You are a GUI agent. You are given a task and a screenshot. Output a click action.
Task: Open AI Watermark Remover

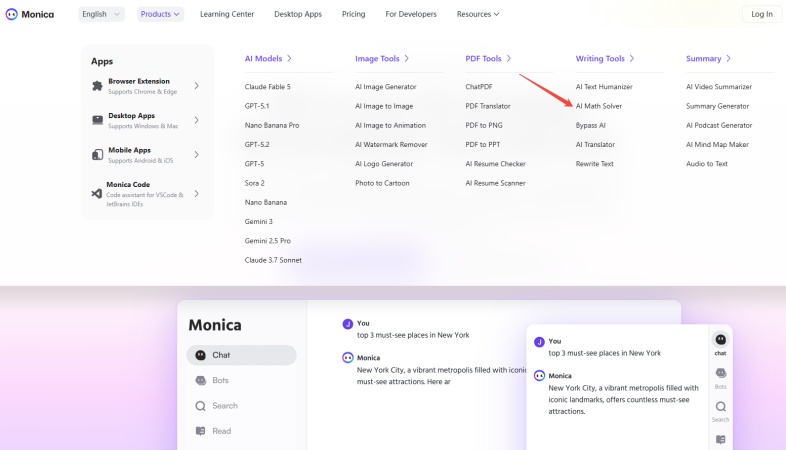click(391, 144)
